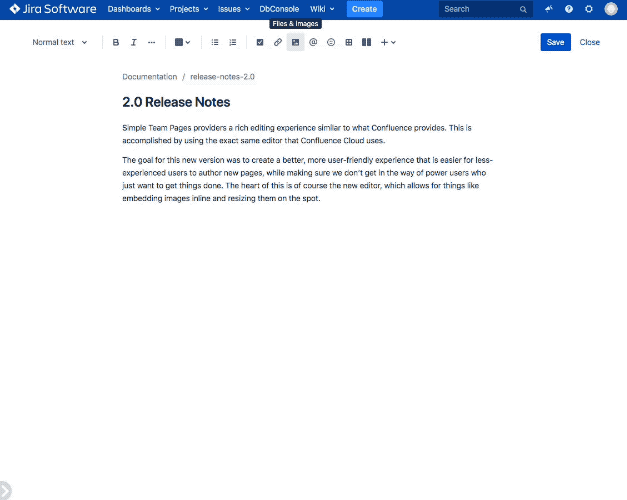Click the Jira Software logo
Viewport: 627px width, 500px height.
pos(53,9)
